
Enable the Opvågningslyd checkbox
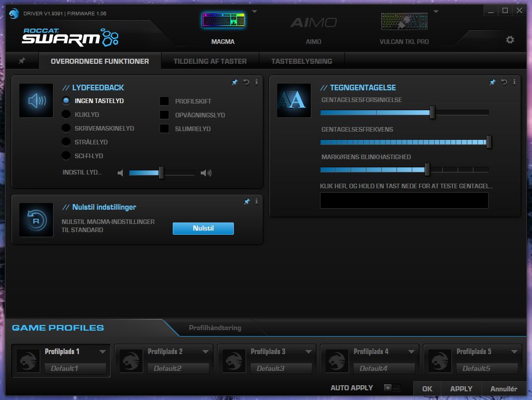point(164,115)
